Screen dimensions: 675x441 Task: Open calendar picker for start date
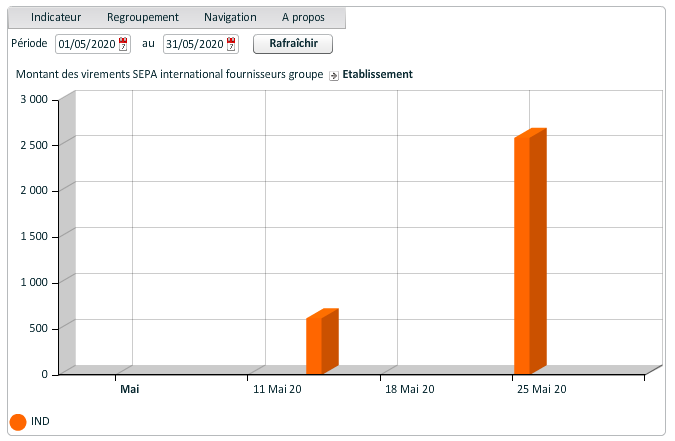coord(123,44)
